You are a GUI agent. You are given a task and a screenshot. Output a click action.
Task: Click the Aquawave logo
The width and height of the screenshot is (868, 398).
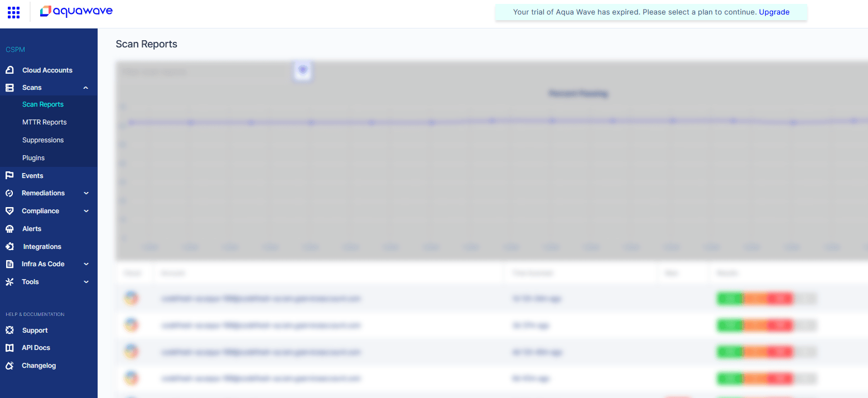pos(76,11)
